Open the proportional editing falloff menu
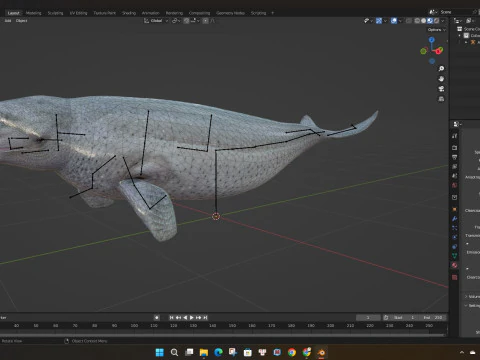 [x=213, y=21]
